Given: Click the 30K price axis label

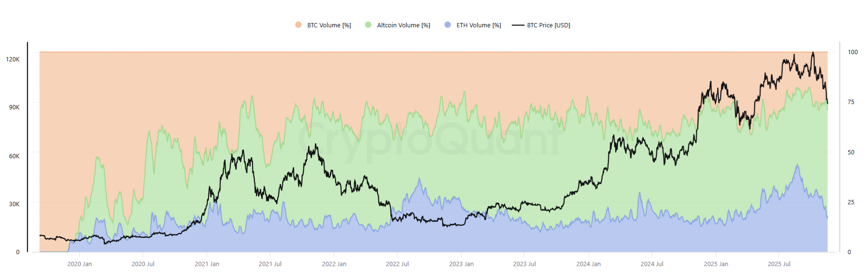Looking at the screenshot, I should click(14, 204).
